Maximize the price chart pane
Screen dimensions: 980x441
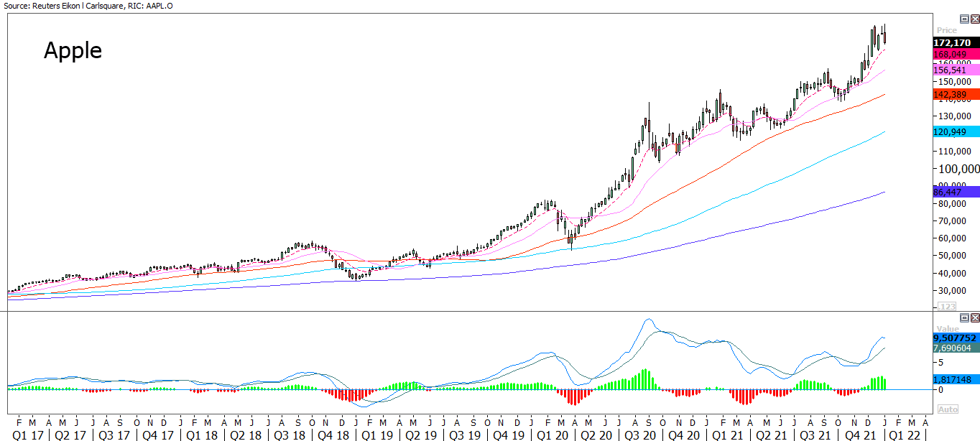[964, 19]
